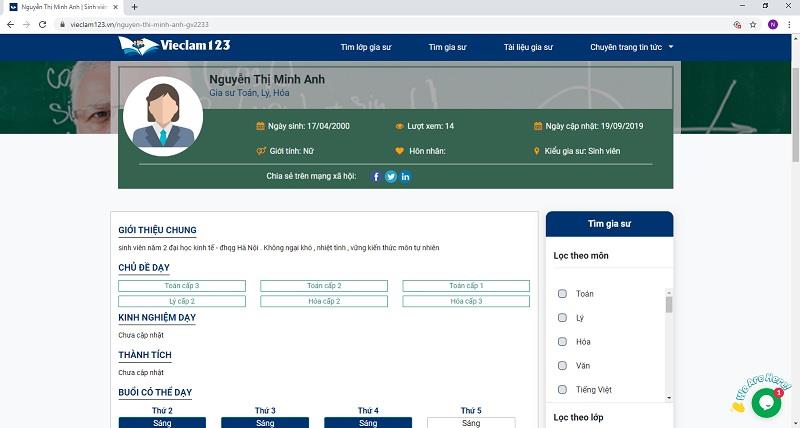Reload the page with refresh icon
This screenshot has height=428, width=800.
click(42, 24)
